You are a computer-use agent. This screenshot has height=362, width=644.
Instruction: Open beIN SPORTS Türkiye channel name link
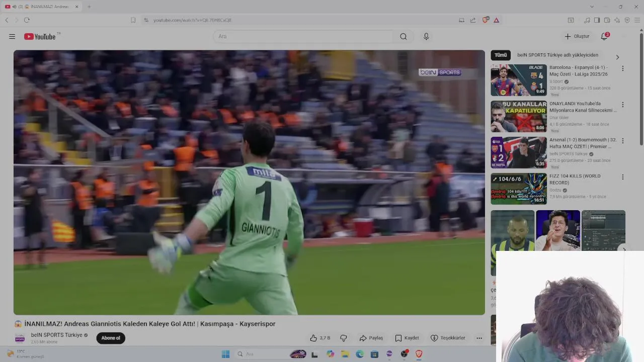[56, 335]
